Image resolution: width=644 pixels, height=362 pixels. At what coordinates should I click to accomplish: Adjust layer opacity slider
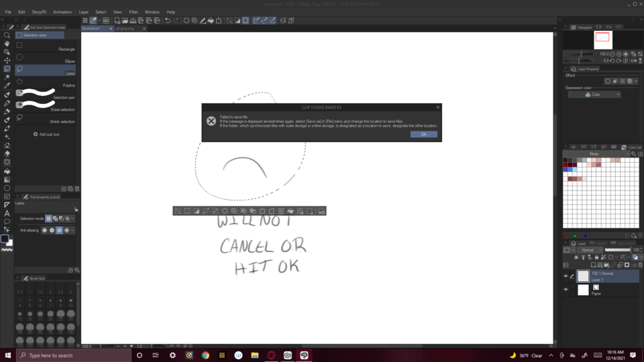[x=618, y=250]
